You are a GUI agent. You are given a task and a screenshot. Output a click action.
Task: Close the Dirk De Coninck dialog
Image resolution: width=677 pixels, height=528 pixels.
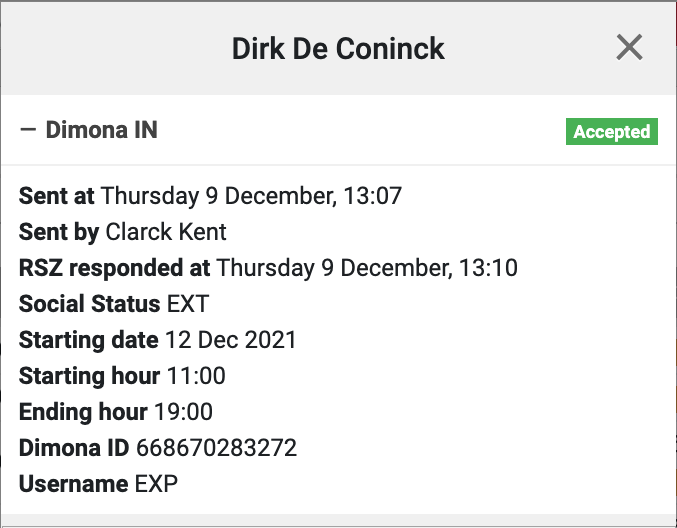click(x=629, y=47)
